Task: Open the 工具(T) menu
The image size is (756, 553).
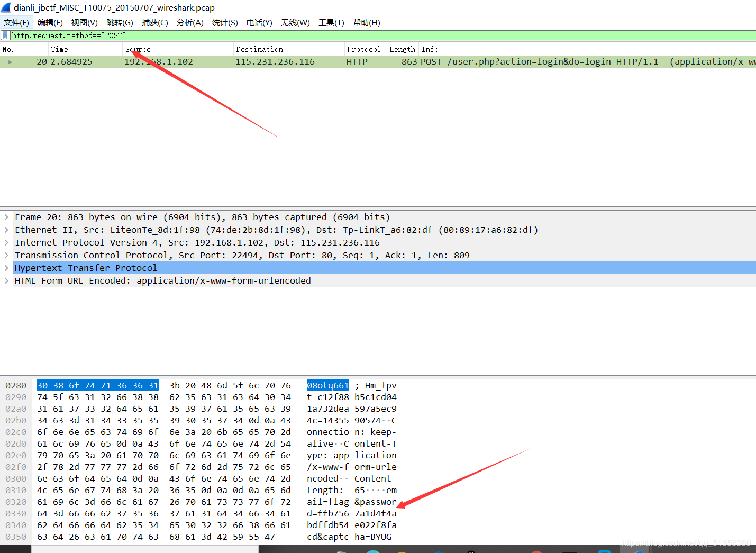Action: tap(331, 23)
